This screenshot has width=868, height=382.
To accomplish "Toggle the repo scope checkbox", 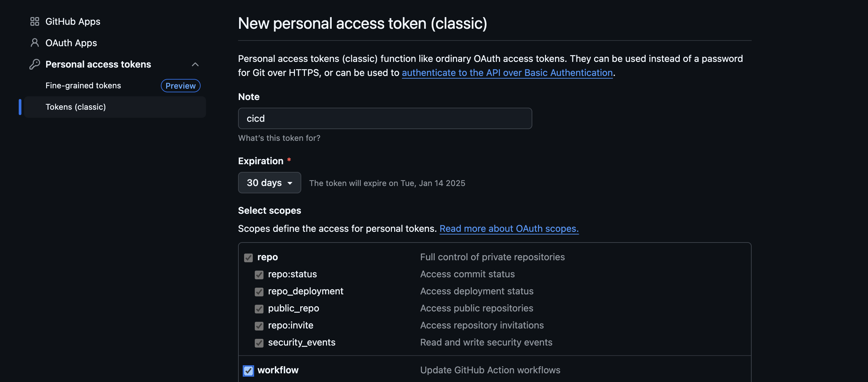I will 248,258.
